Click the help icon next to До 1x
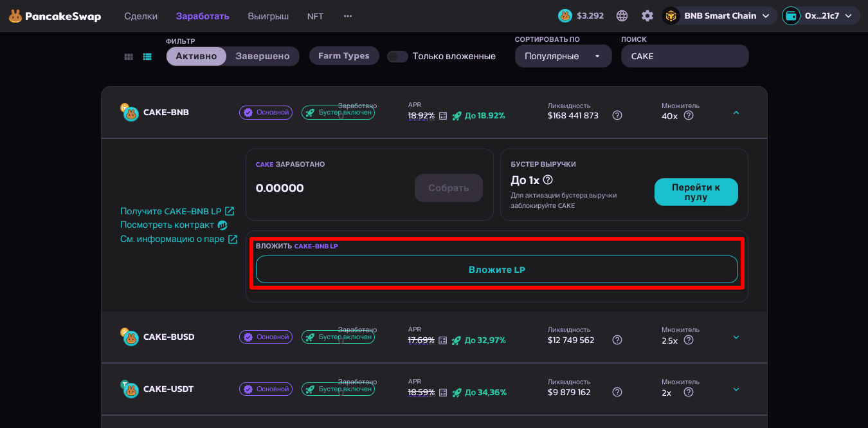868x428 pixels. pos(548,180)
